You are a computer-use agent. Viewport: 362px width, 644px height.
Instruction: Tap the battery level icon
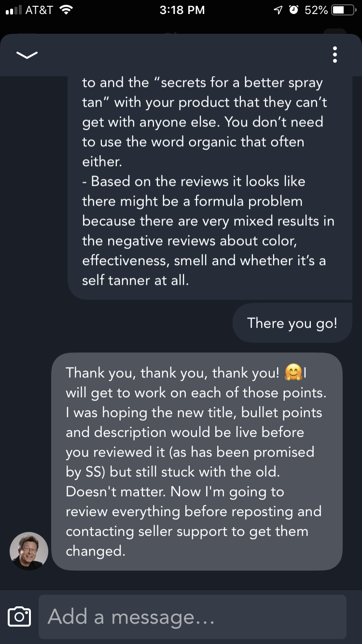344,10
